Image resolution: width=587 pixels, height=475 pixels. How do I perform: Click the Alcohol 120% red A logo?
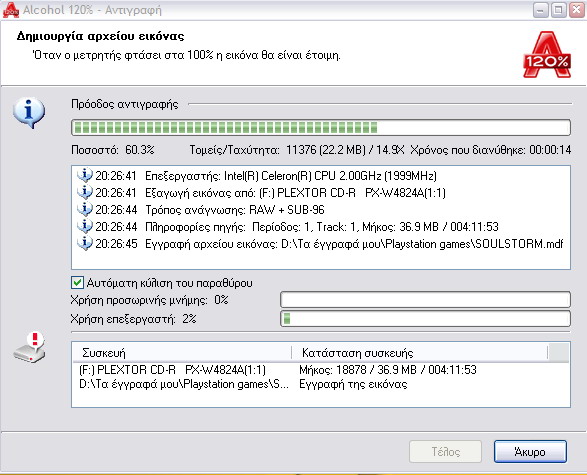tap(547, 55)
